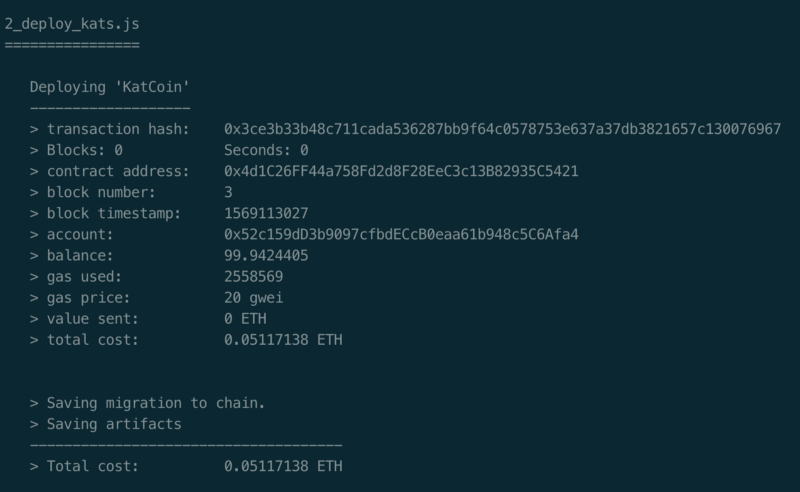Screen dimensions: 800x492
Task: Click the gas used value 2558569
Action: (x=254, y=277)
